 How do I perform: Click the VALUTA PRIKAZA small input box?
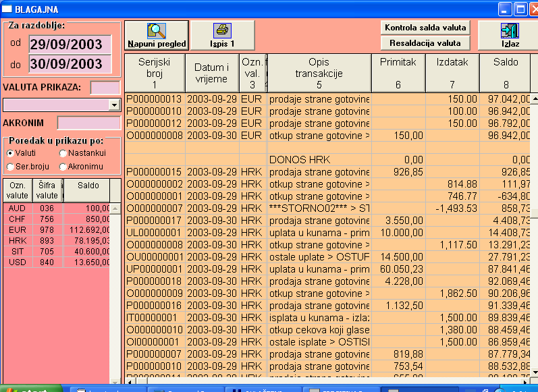104,87
